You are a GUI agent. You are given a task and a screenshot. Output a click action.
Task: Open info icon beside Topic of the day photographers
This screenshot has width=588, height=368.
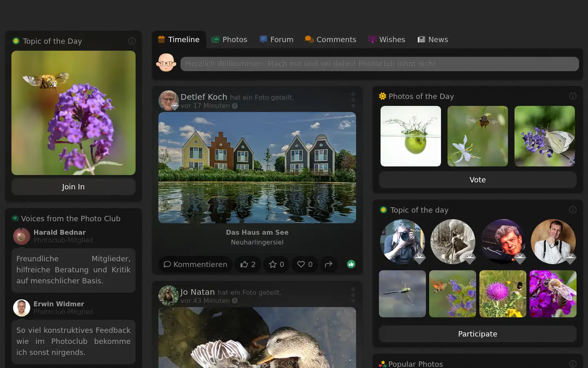pos(573,210)
